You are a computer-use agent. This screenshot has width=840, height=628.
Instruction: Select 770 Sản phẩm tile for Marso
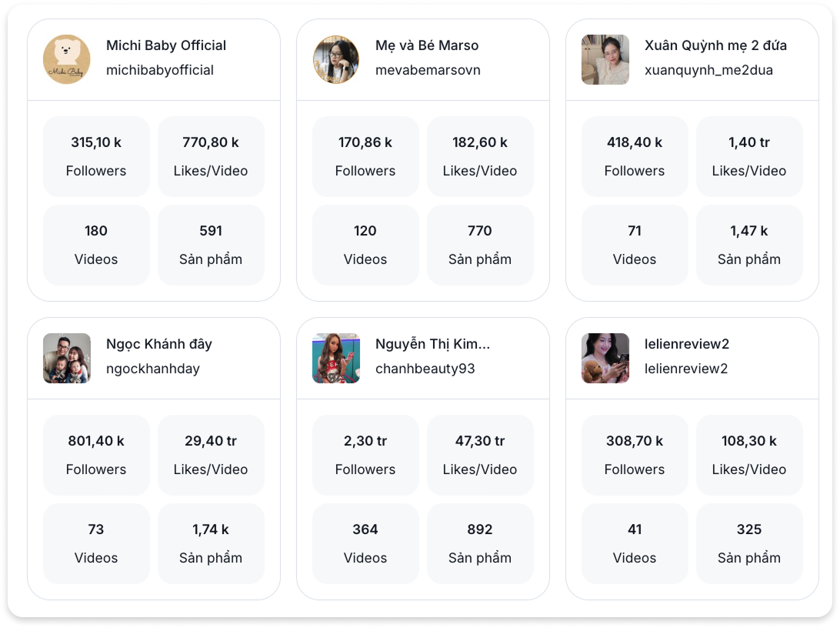480,245
